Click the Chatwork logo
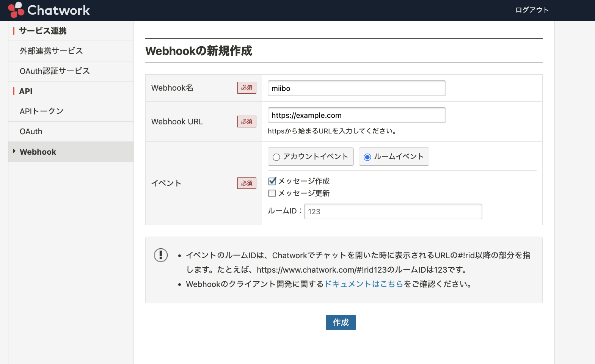The width and height of the screenshot is (595, 364). pos(49,10)
